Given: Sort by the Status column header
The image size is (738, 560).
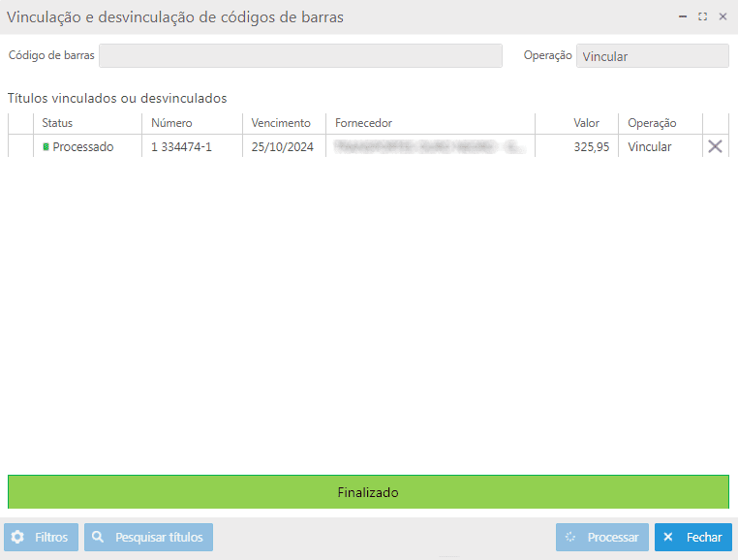Looking at the screenshot, I should pos(57,123).
